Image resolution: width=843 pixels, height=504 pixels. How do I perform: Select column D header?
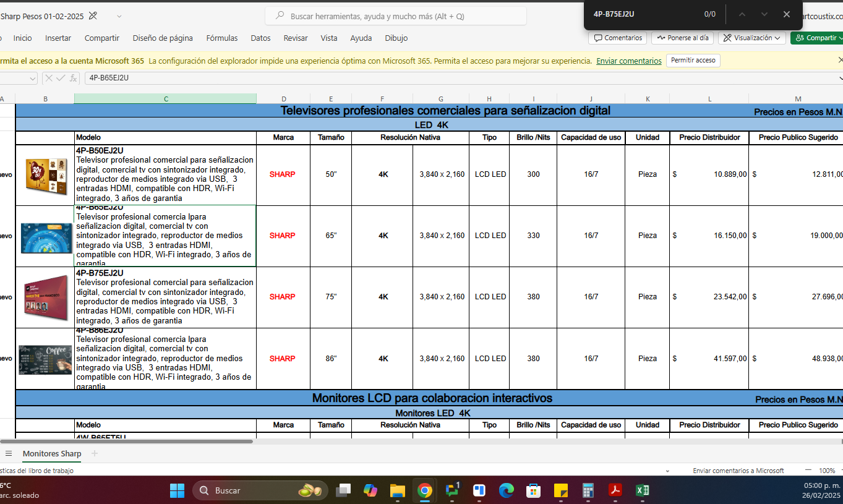click(x=283, y=98)
